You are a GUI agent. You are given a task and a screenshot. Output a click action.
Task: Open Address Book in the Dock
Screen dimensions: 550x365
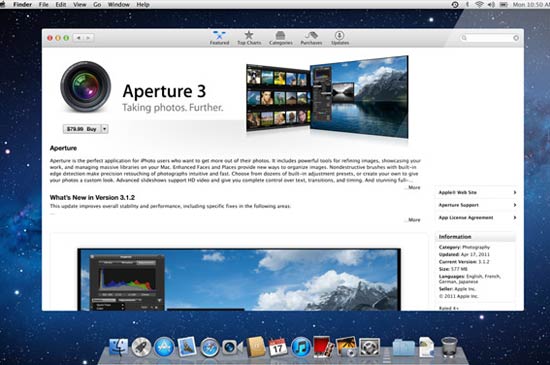[255, 347]
